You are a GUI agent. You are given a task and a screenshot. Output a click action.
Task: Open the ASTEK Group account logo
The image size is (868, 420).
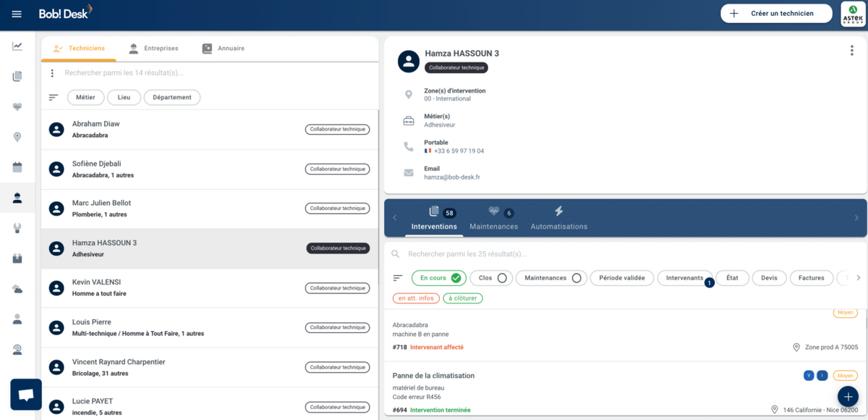click(x=854, y=14)
